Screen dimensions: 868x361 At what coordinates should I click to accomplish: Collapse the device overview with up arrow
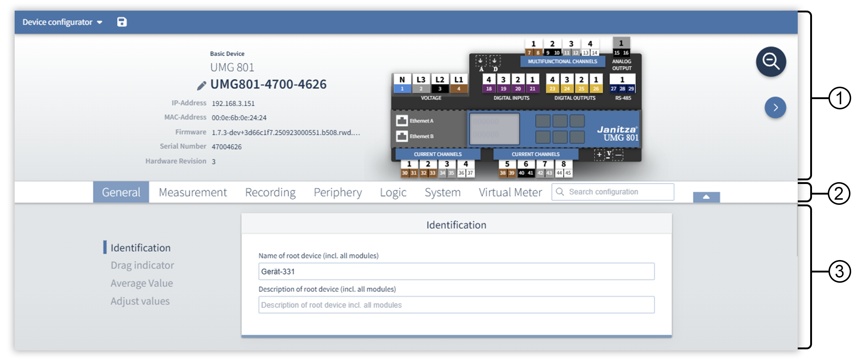706,197
